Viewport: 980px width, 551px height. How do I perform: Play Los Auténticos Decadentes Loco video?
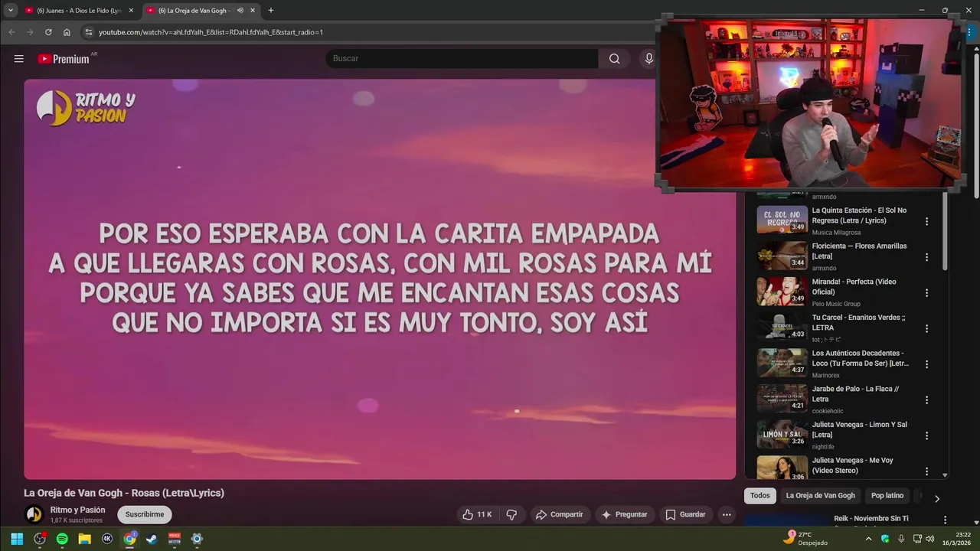click(x=860, y=358)
